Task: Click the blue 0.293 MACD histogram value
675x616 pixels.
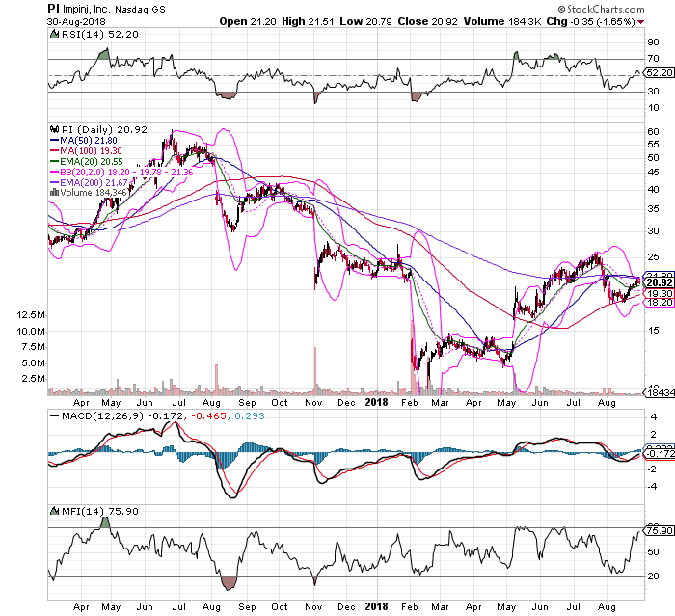Action: [x=250, y=416]
